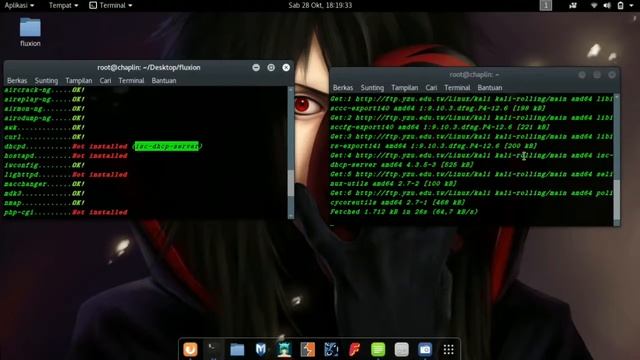Open Armitage icon in the dock

284,349
